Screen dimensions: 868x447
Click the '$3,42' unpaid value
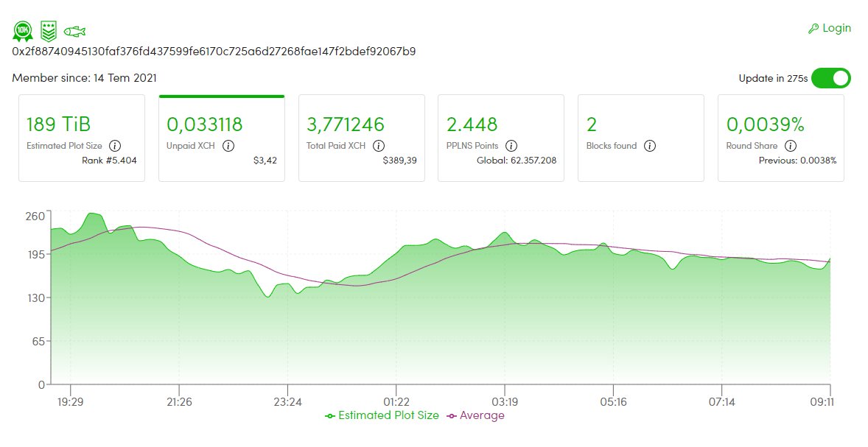pos(265,161)
